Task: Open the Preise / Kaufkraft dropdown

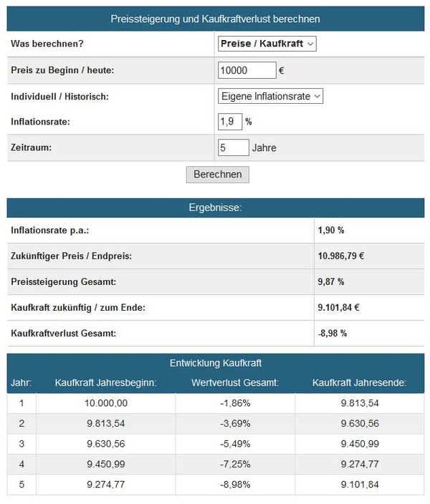Action: [267, 44]
